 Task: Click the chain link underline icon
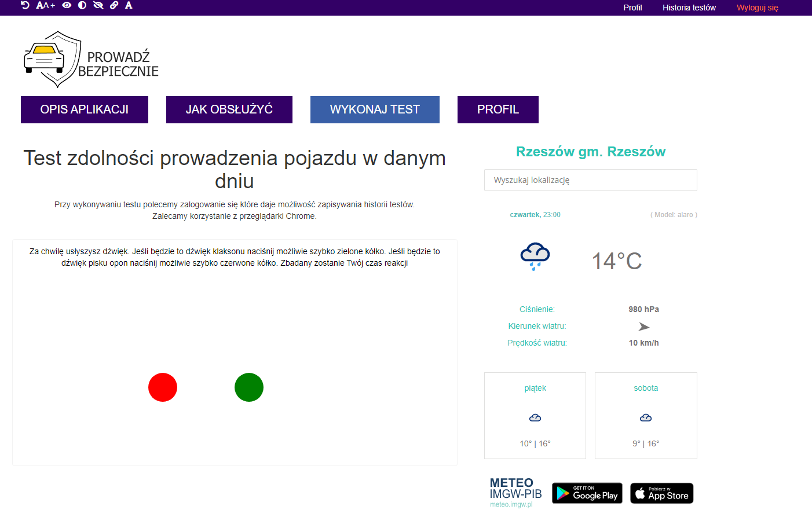114,5
